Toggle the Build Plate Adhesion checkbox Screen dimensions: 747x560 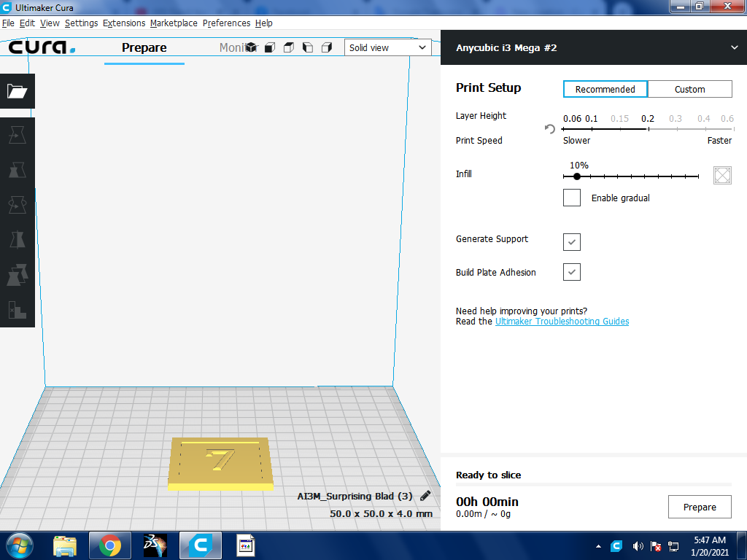(x=572, y=272)
